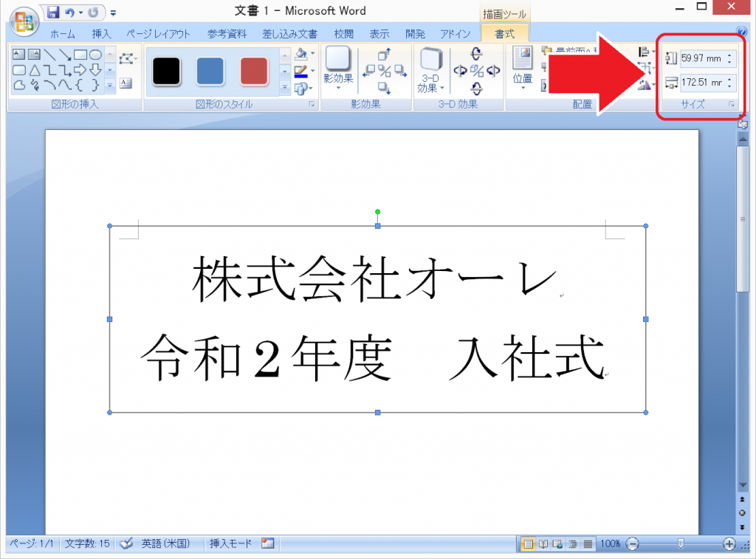
Task: Save the document from Quick Access toolbar
Action: pyautogui.click(x=53, y=13)
